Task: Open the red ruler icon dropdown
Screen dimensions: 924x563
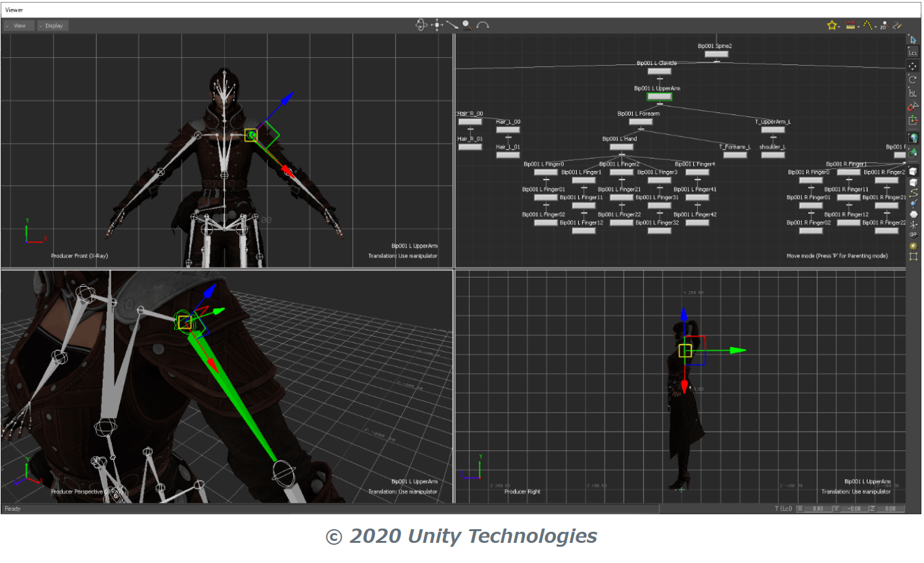Action: pos(851,25)
